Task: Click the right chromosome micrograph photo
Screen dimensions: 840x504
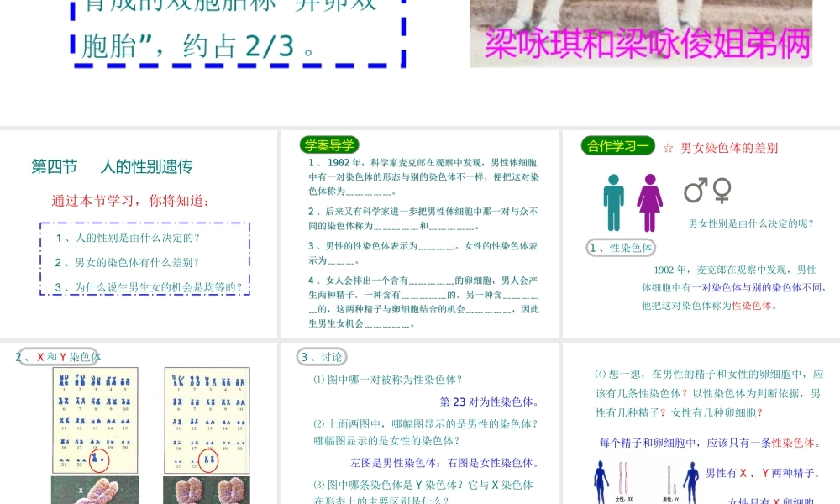Action: pos(207,490)
